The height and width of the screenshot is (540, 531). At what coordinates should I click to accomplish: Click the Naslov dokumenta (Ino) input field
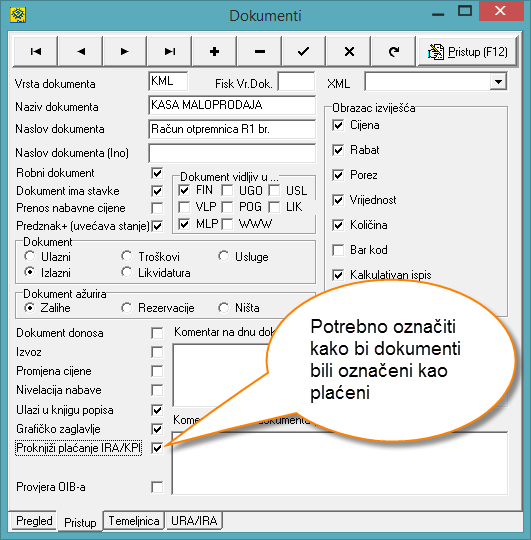232,153
